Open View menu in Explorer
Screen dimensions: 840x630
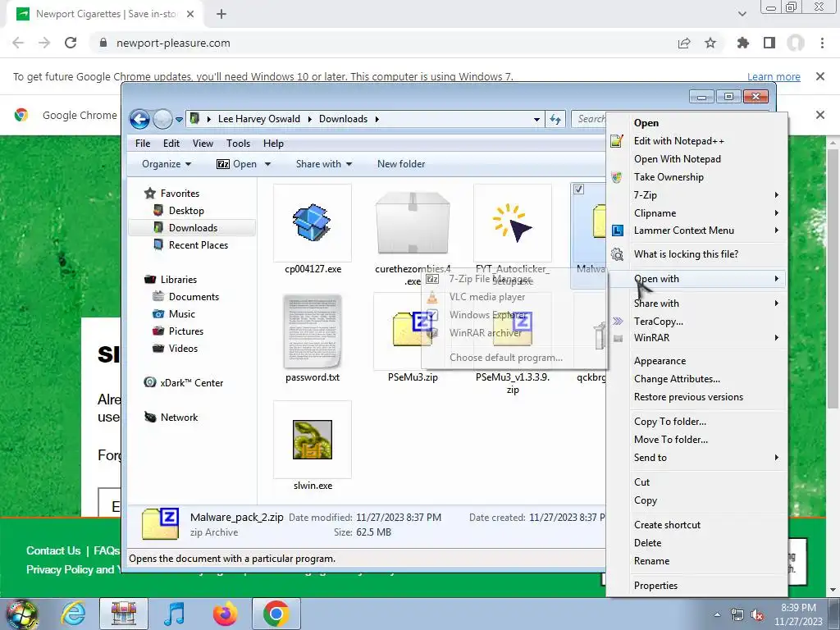pos(203,144)
